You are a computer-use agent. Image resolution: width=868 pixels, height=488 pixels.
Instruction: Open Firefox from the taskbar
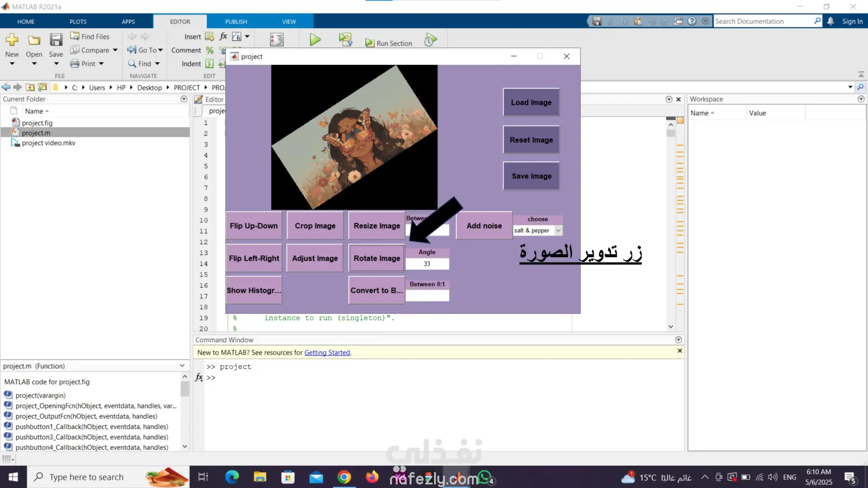(x=372, y=477)
